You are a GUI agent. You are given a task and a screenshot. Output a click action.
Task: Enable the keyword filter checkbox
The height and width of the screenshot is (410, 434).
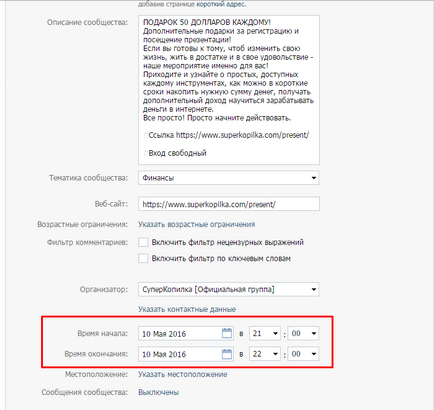tap(143, 258)
